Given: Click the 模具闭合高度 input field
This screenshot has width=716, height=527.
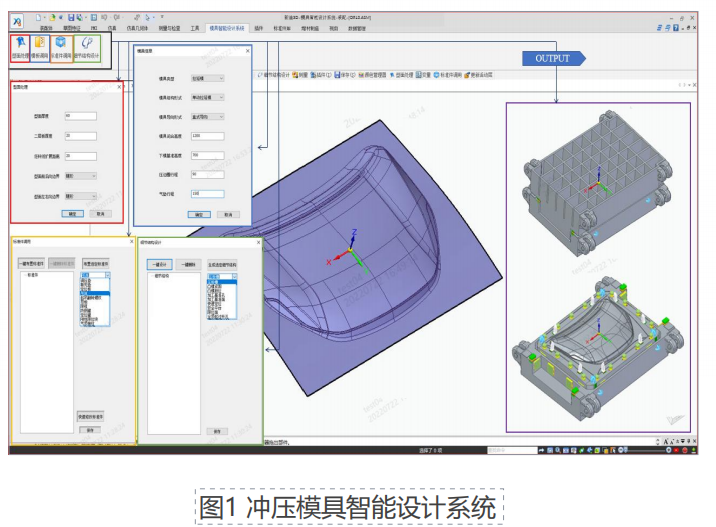Looking at the screenshot, I should pyautogui.click(x=207, y=136).
